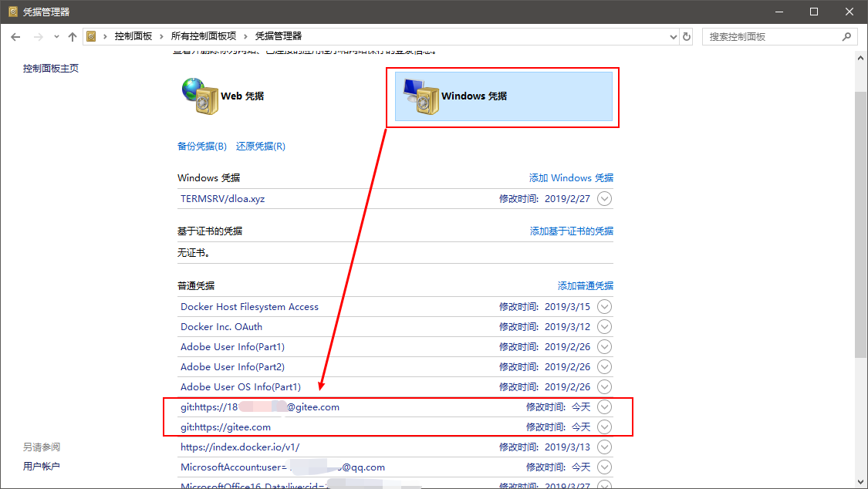Expand Docker Host Filesystem Access chevron

coord(604,306)
